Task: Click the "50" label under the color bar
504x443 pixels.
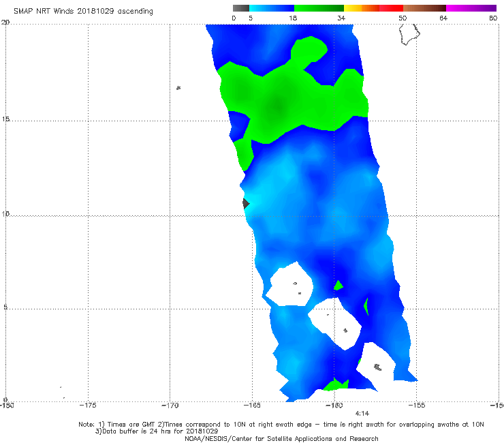Action: click(403, 18)
